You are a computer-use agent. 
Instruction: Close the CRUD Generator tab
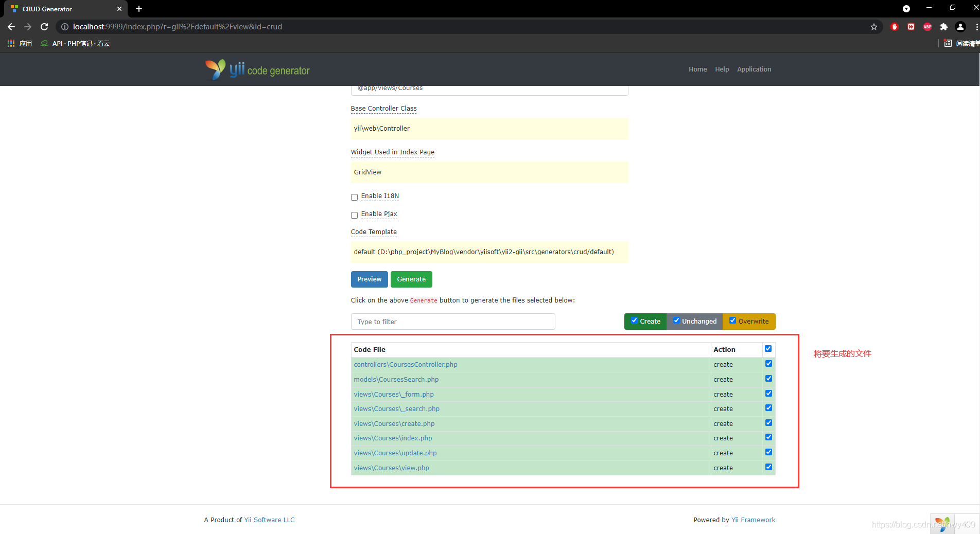click(x=119, y=9)
